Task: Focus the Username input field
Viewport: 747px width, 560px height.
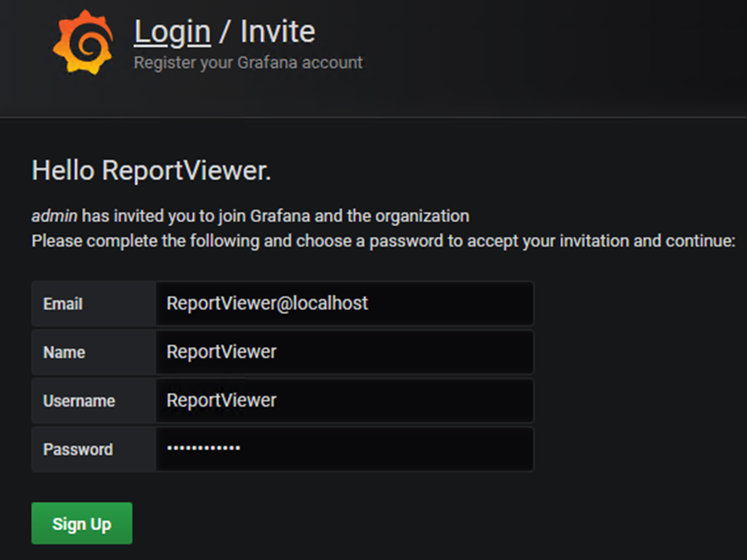Action: (x=345, y=401)
